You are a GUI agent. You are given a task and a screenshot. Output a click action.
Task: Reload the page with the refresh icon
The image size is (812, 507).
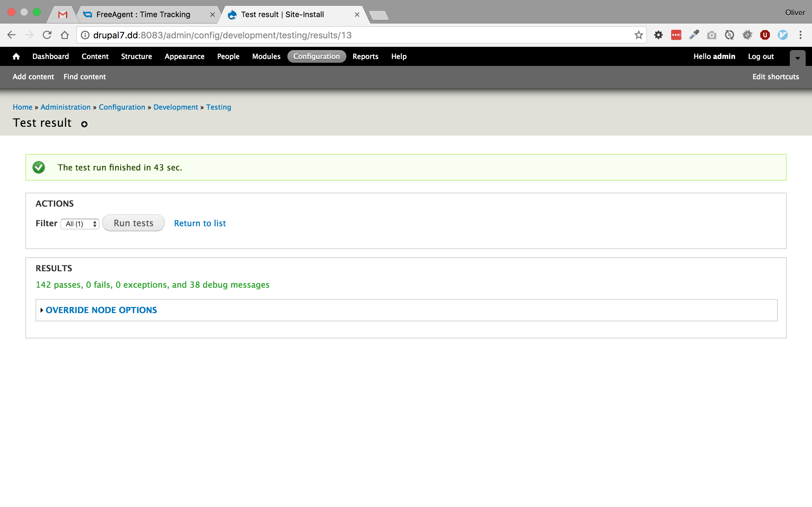point(47,35)
